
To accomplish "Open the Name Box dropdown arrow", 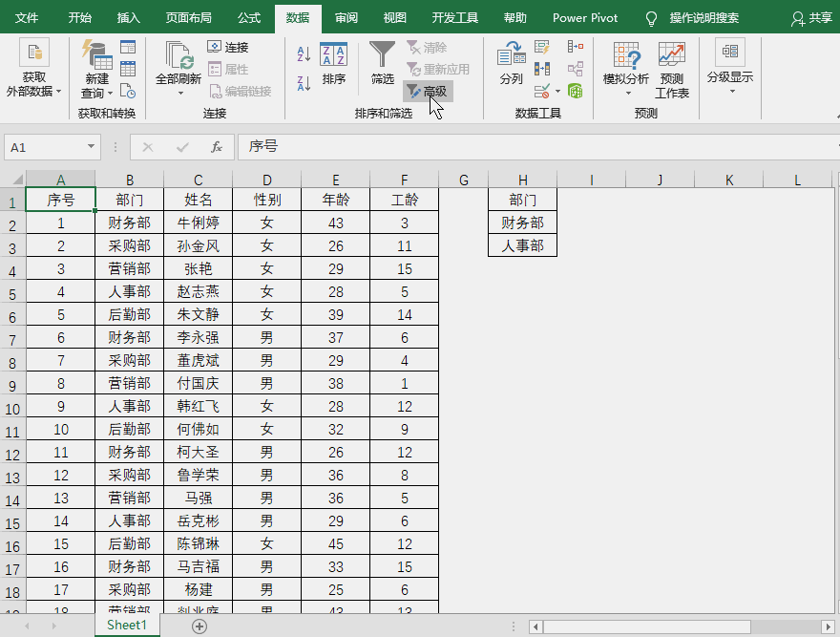I will (x=89, y=147).
